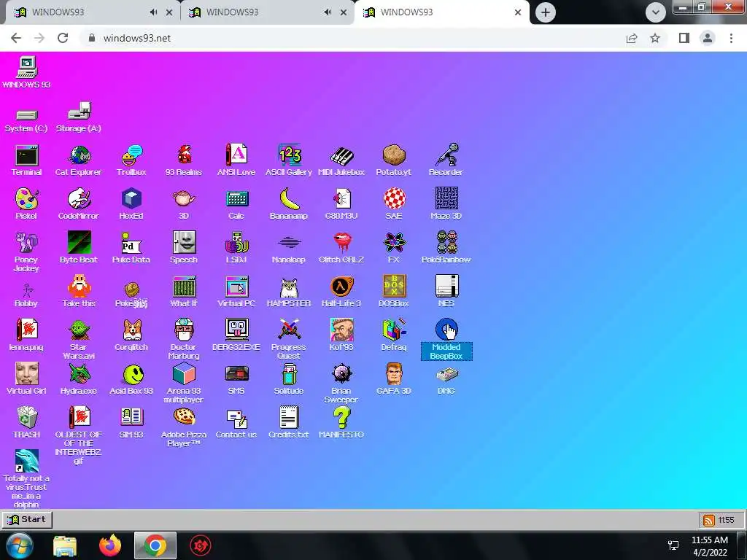
Task: Select the Robby stick figure icon
Action: click(x=27, y=289)
